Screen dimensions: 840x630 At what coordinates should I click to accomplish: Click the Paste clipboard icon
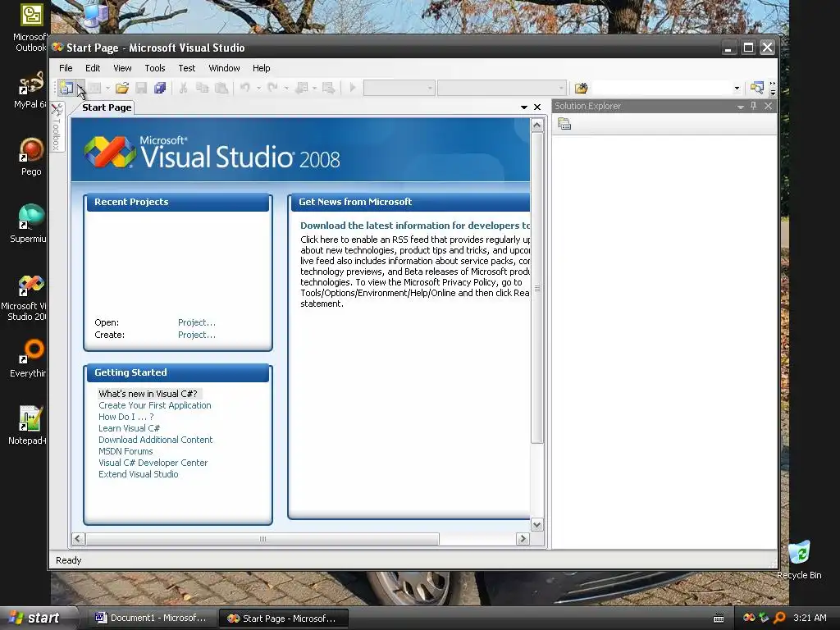(x=221, y=87)
